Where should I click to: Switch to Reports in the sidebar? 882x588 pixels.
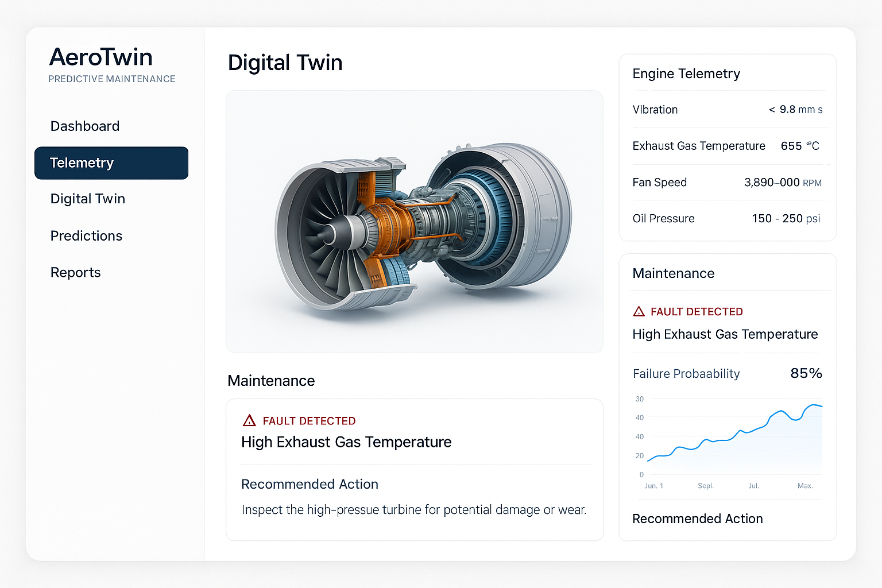click(x=76, y=273)
